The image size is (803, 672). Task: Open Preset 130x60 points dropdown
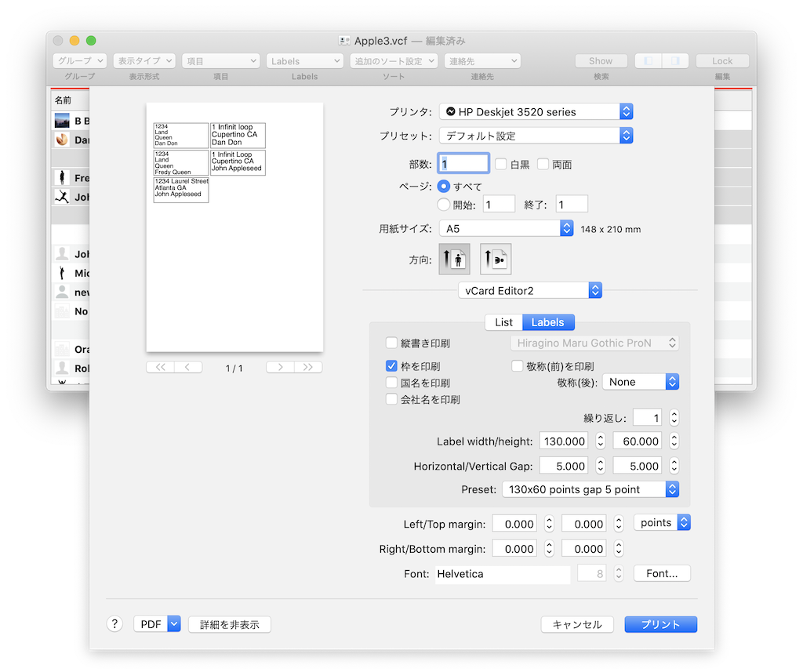click(590, 489)
